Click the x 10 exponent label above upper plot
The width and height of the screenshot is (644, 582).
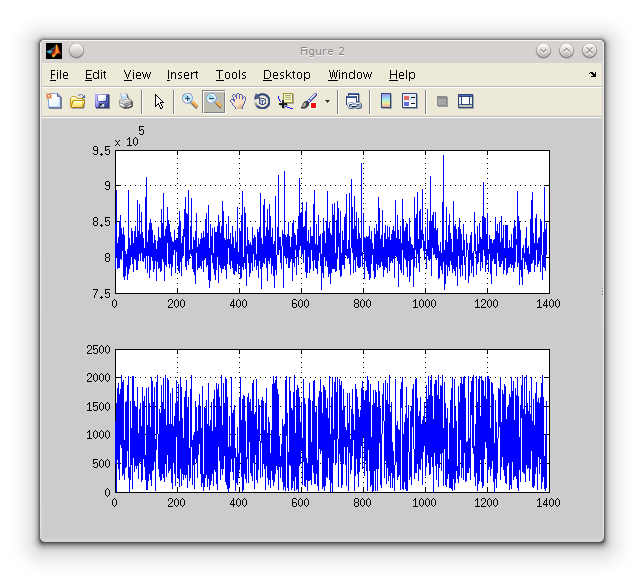point(129,137)
